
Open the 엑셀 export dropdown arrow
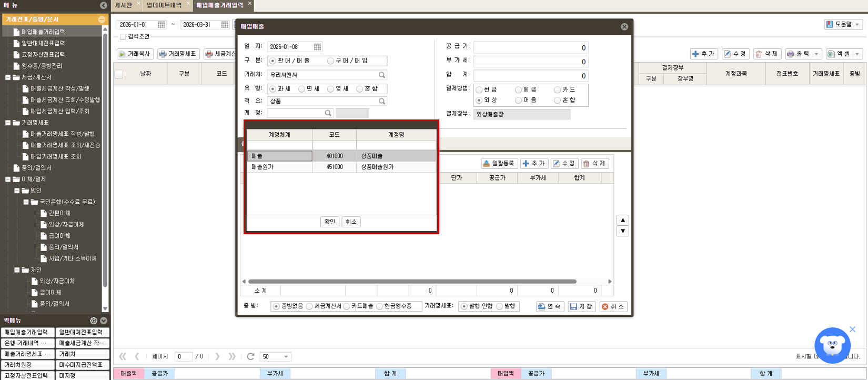pos(857,54)
